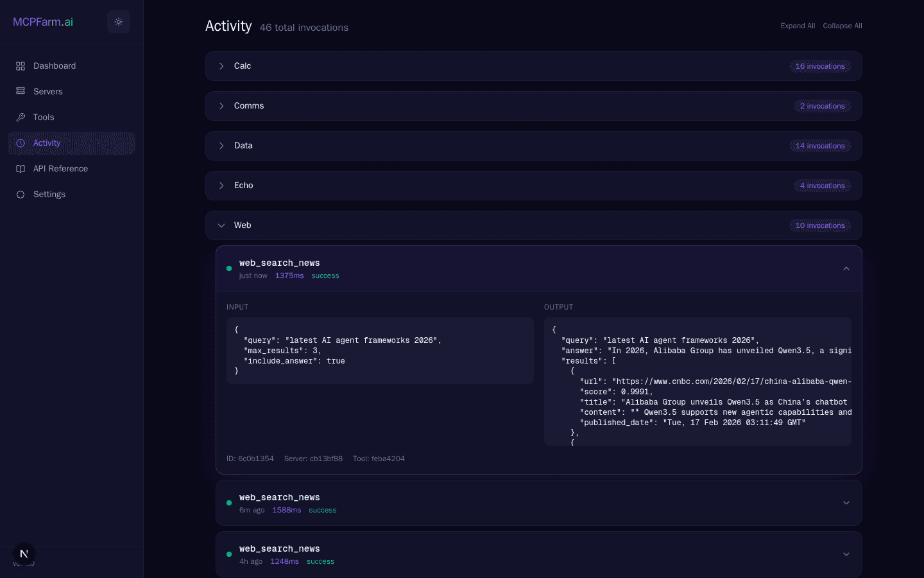Viewport: 924px width, 578px height.
Task: Click the MCPFarm.ai logo
Action: point(43,21)
